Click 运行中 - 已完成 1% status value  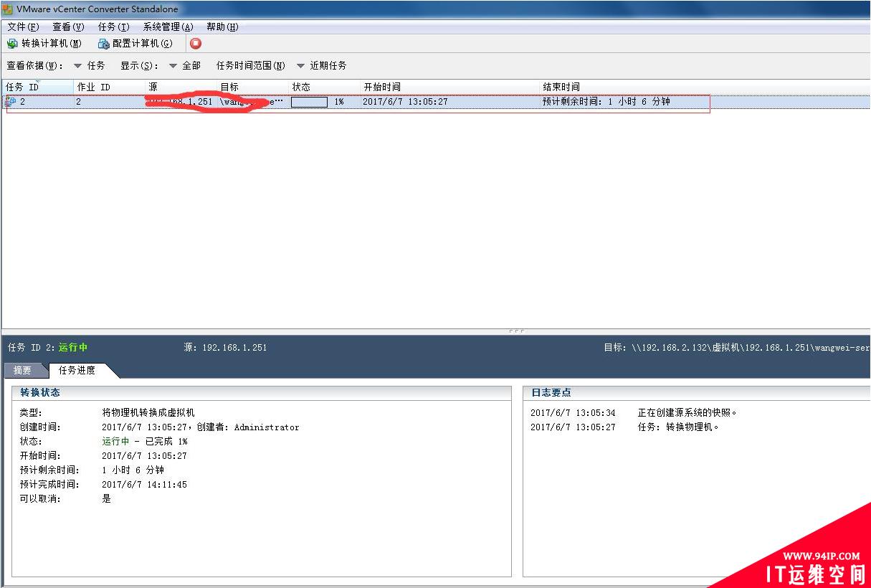click(x=144, y=442)
